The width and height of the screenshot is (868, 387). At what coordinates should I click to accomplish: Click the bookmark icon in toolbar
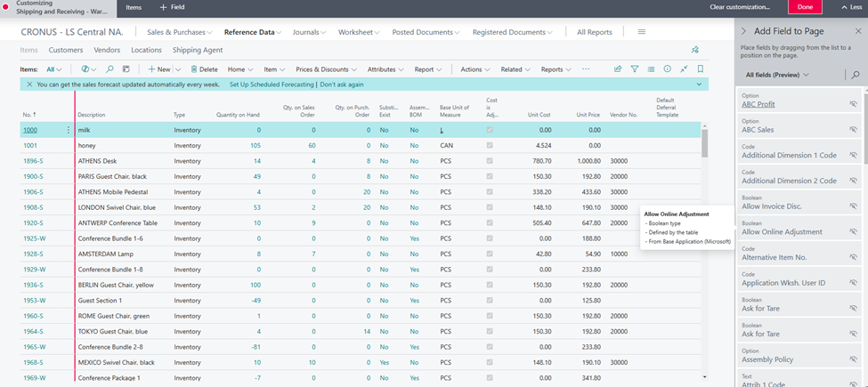click(x=701, y=69)
